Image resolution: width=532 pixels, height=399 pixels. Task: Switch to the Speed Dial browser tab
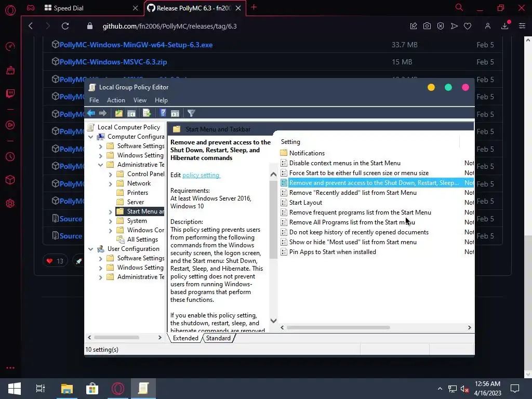90,8
